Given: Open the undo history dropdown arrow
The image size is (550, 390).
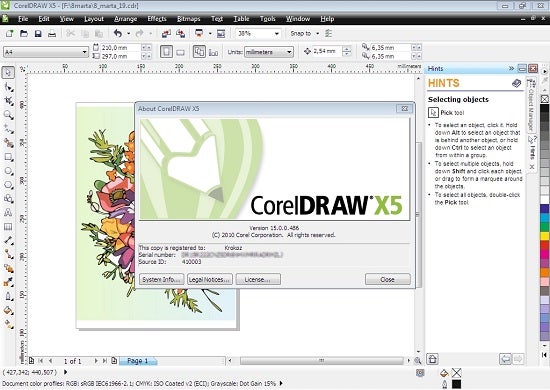Looking at the screenshot, I should click(128, 34).
